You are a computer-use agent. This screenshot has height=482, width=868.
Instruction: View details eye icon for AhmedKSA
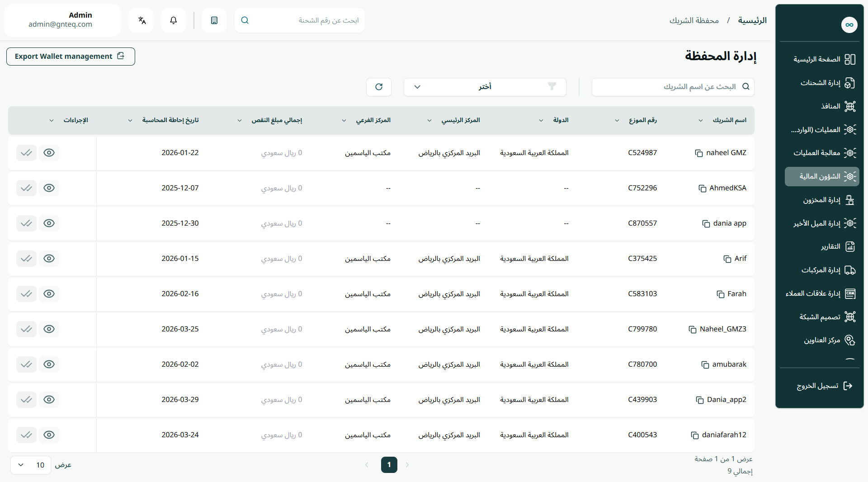49,188
